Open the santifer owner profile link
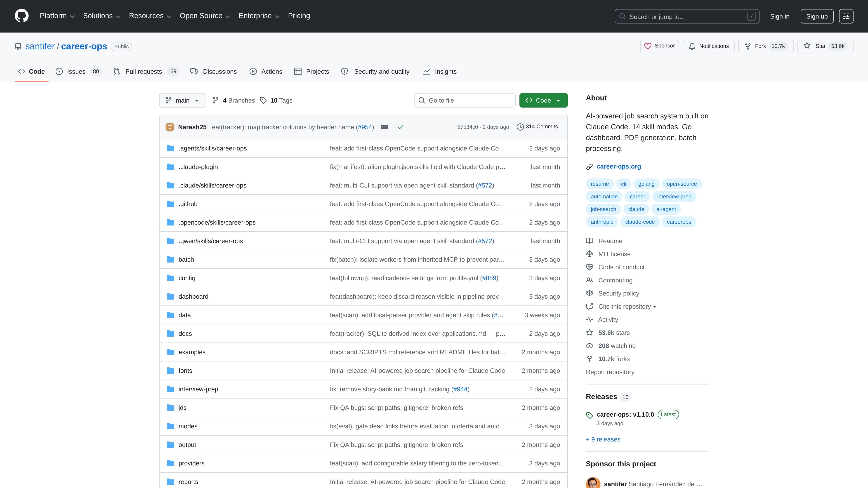868x488 pixels. point(40,46)
